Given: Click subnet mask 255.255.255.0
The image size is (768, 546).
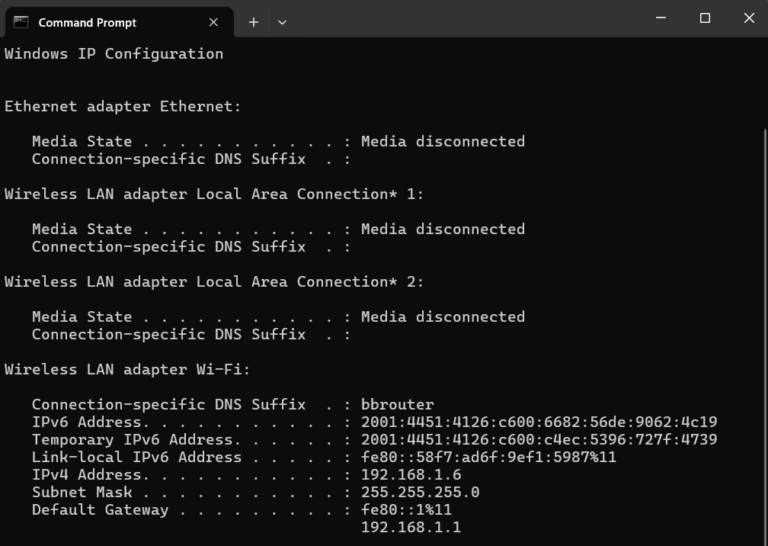Looking at the screenshot, I should (x=420, y=492).
